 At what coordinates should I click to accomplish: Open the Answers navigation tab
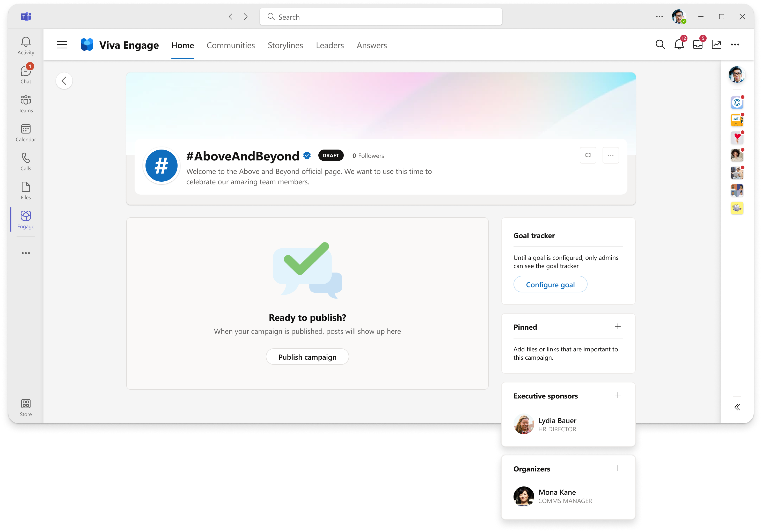(x=371, y=45)
